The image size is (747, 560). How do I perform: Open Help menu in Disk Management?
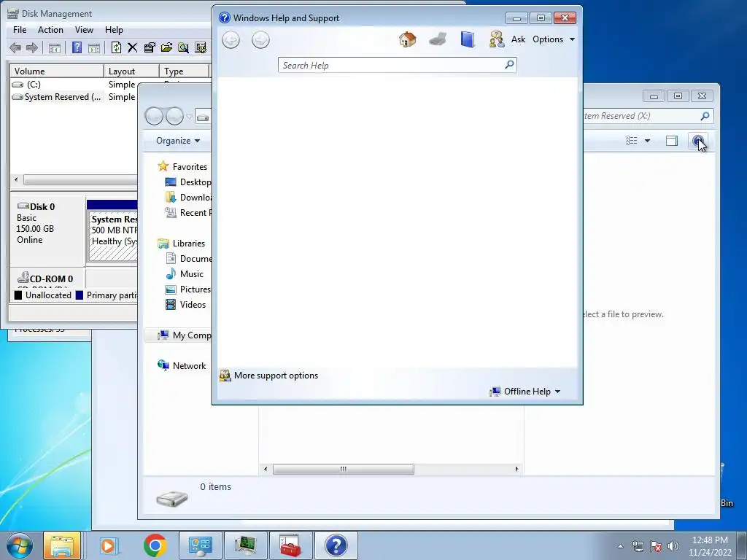pyautogui.click(x=114, y=29)
